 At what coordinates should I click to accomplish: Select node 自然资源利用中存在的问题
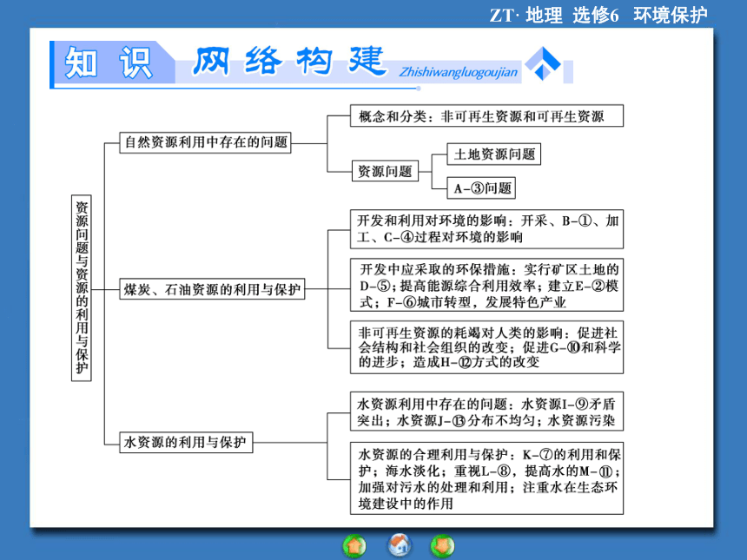click(205, 142)
